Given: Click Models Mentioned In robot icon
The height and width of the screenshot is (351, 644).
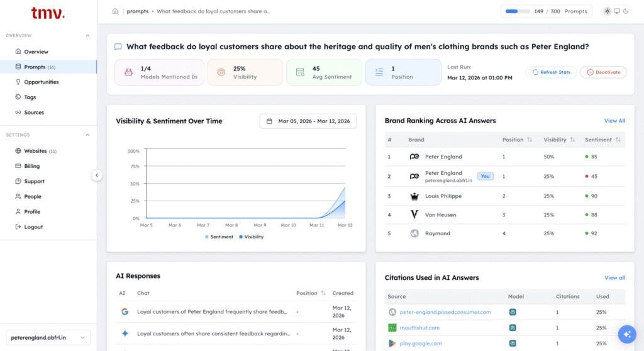Looking at the screenshot, I should pyautogui.click(x=128, y=72).
